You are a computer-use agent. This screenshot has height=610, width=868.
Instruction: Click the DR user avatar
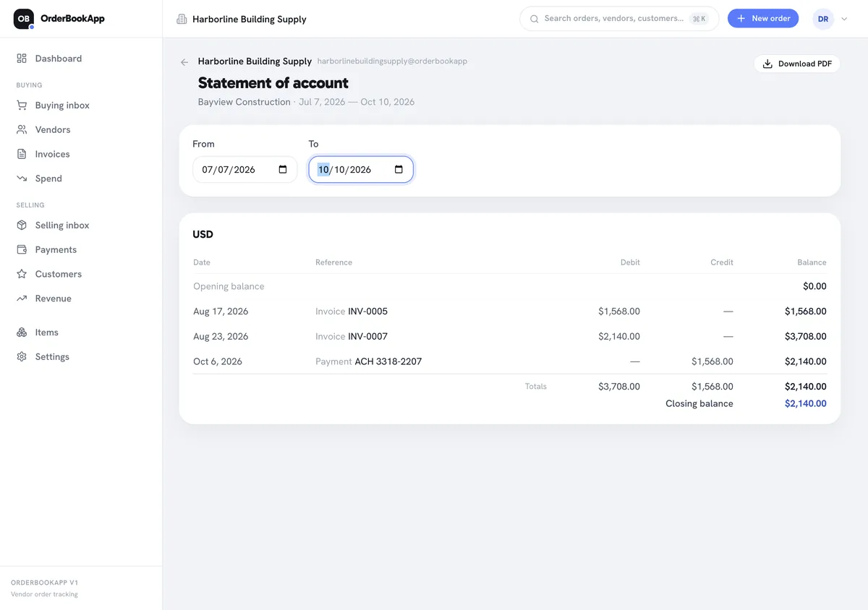[823, 19]
